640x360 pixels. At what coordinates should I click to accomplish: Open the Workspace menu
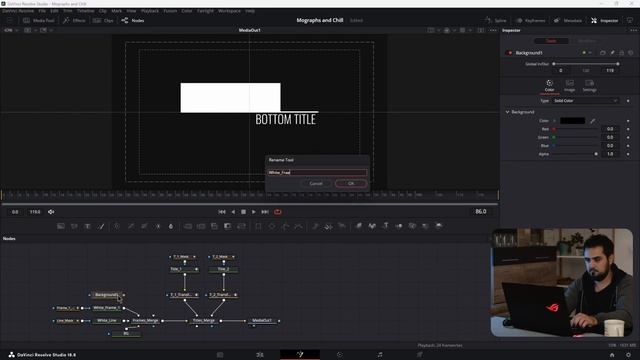click(x=229, y=11)
